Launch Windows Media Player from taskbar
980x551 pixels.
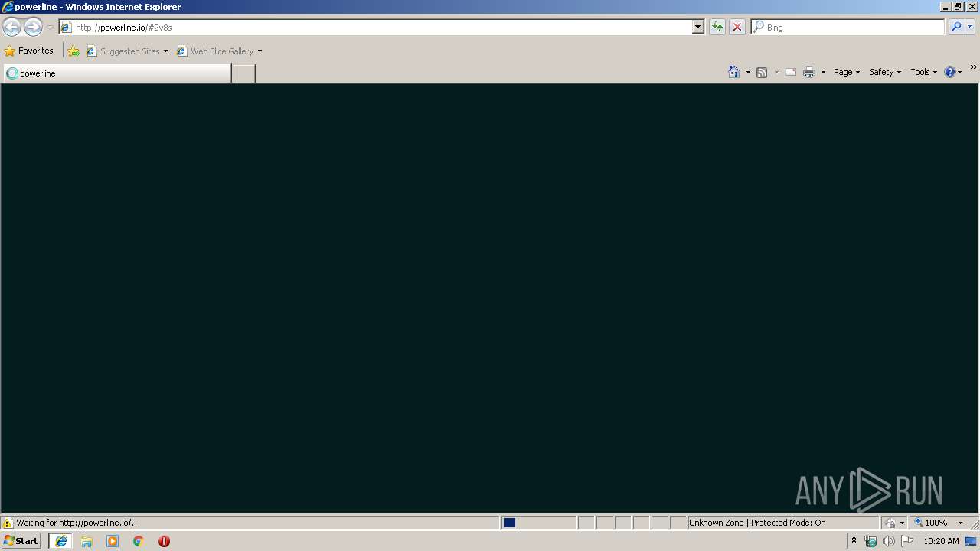click(113, 541)
